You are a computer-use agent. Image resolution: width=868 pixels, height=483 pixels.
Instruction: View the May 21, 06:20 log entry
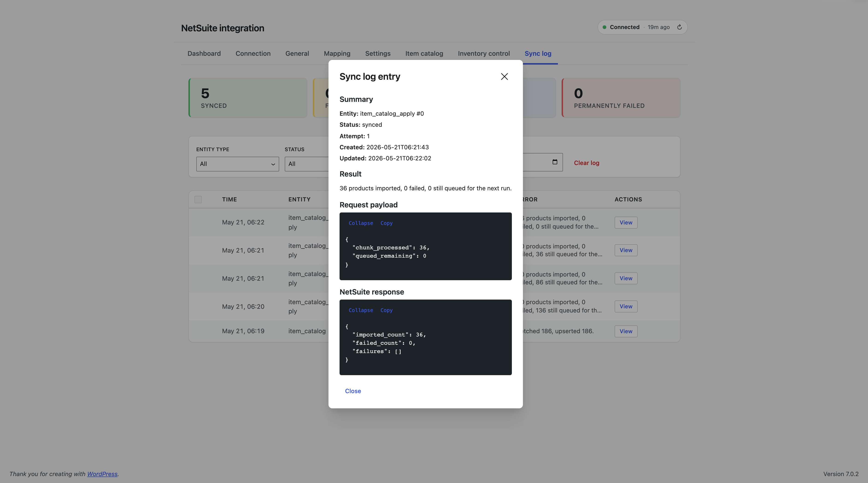click(626, 306)
